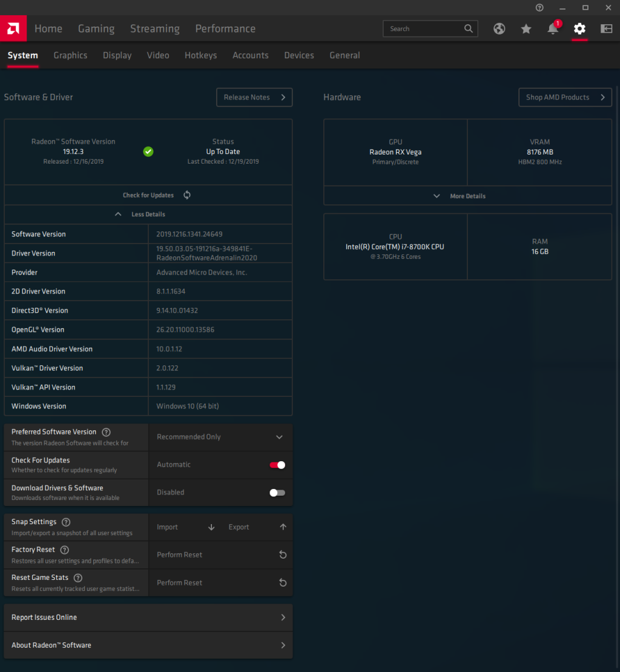Open the Hotkeys settings tab
The width and height of the screenshot is (620, 672).
tap(201, 55)
